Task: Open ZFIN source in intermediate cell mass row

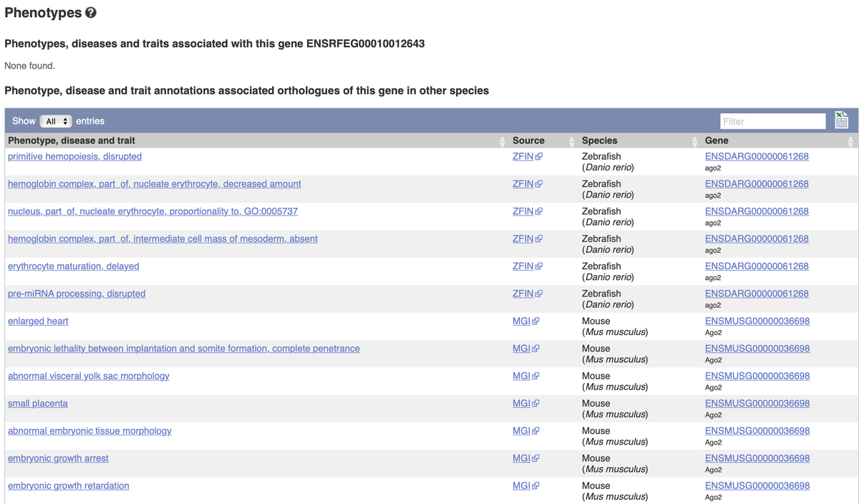Action: tap(527, 238)
